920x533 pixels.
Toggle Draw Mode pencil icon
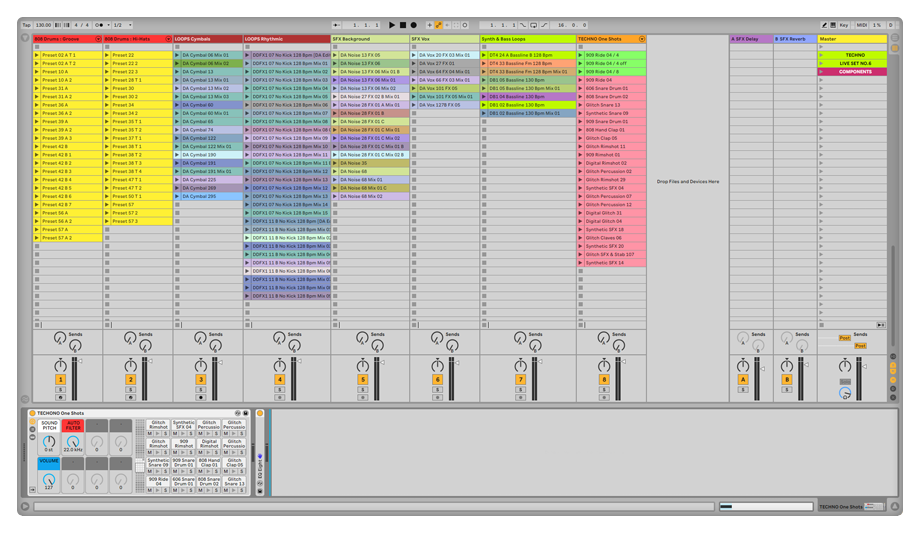tap(824, 25)
